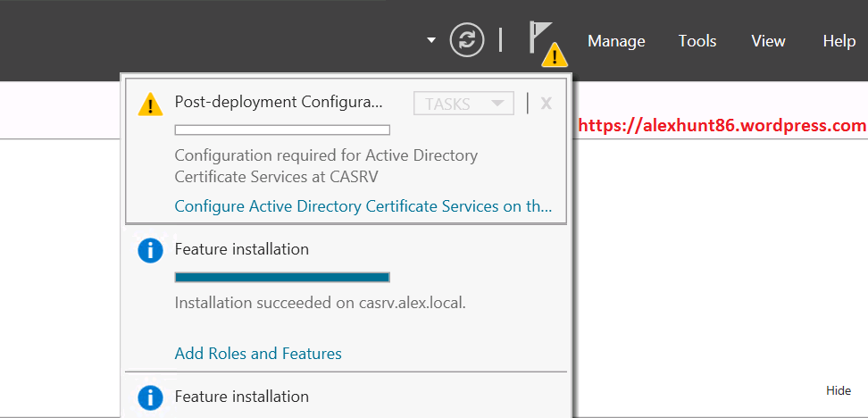Viewport: 868px width, 418px height.
Task: Open the Tools menu
Action: pos(697,41)
